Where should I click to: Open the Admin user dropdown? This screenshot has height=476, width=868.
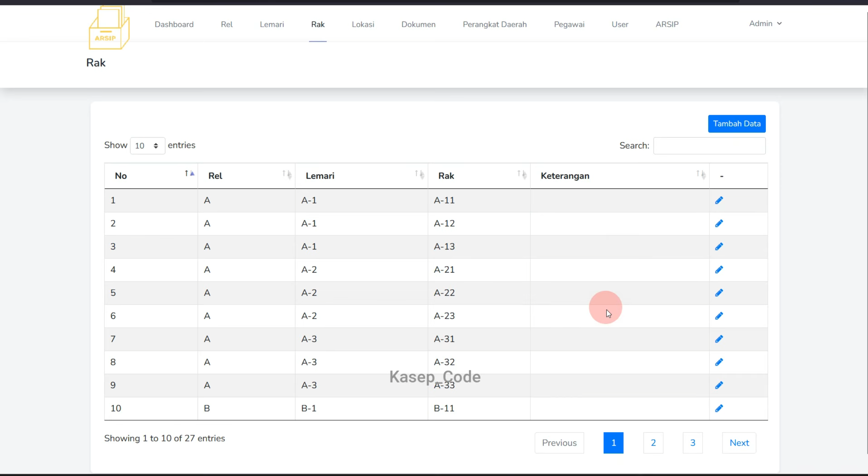pos(765,23)
